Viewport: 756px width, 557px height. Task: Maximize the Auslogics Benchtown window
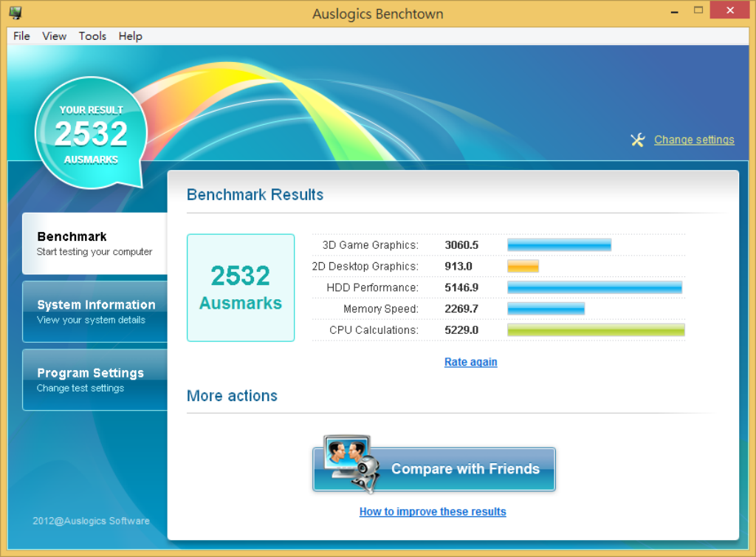(x=698, y=10)
